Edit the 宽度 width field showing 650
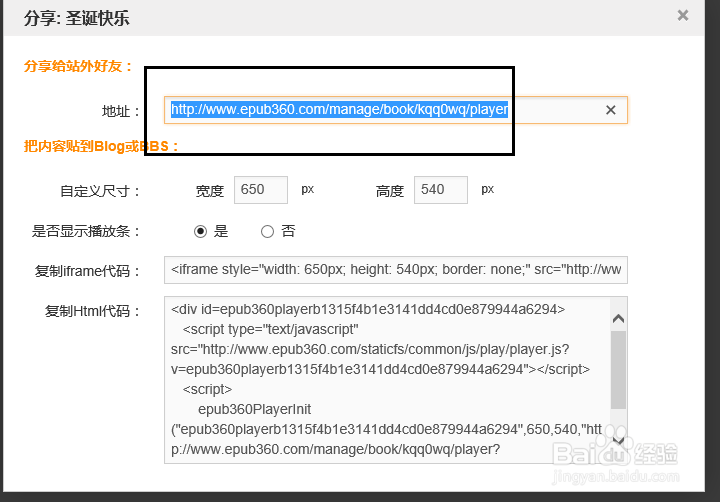The image size is (720, 502). coord(261,190)
